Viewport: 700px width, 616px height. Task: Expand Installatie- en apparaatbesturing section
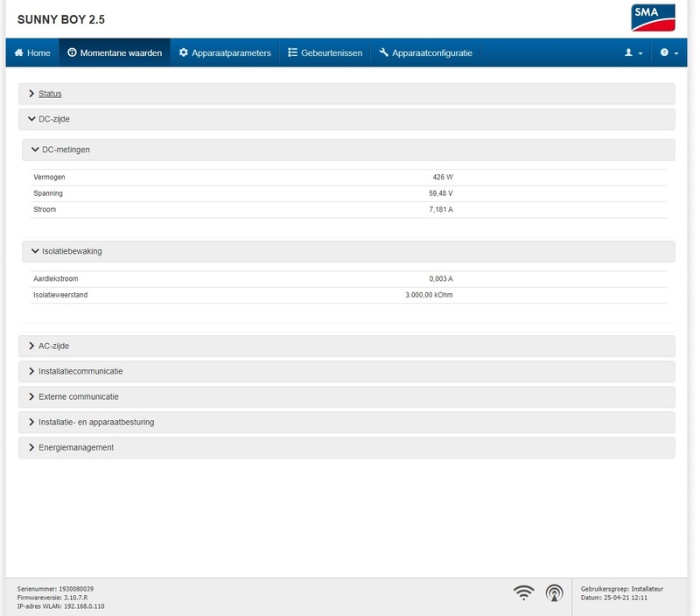coord(346,423)
